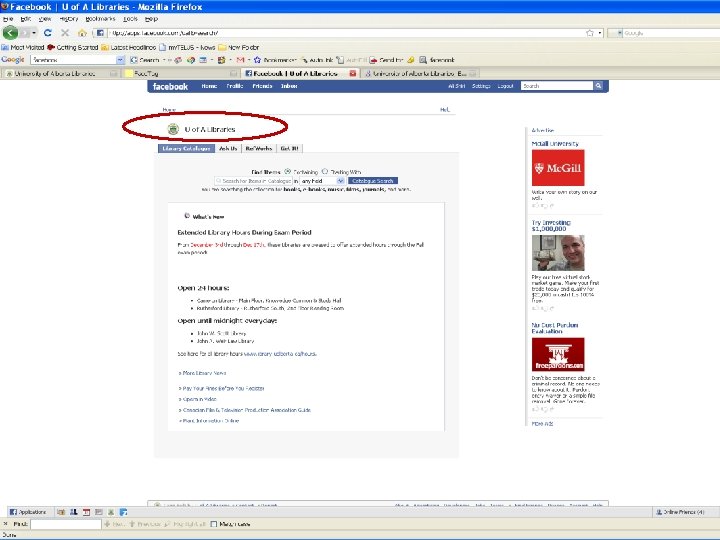Open the Edit menu
Screen dimensions: 720x540
(x=26, y=19)
